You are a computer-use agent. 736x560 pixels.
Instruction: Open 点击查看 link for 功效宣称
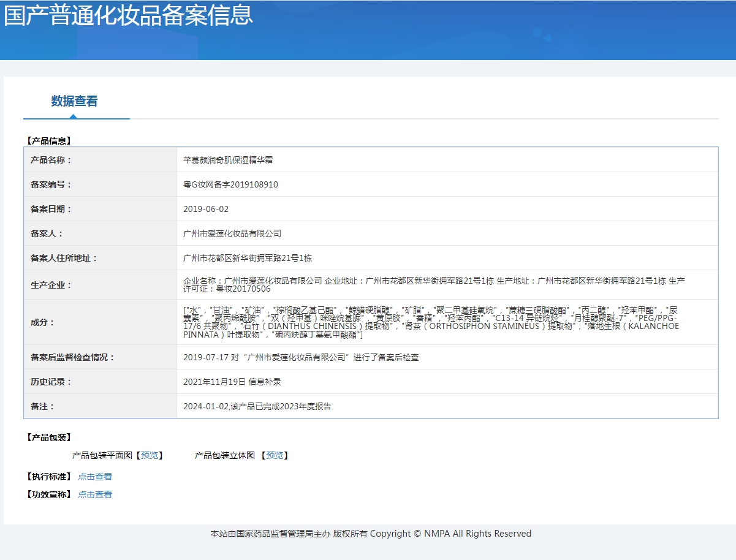coord(95,494)
